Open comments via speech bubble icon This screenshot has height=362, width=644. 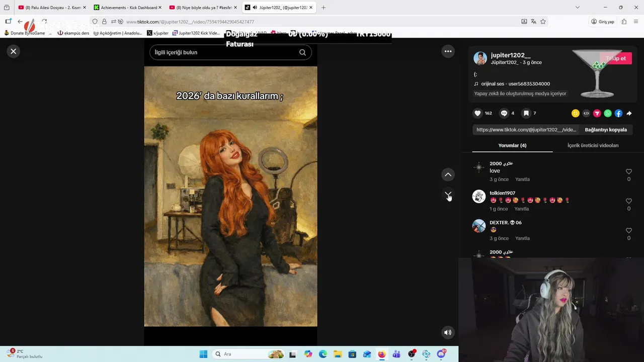click(504, 113)
